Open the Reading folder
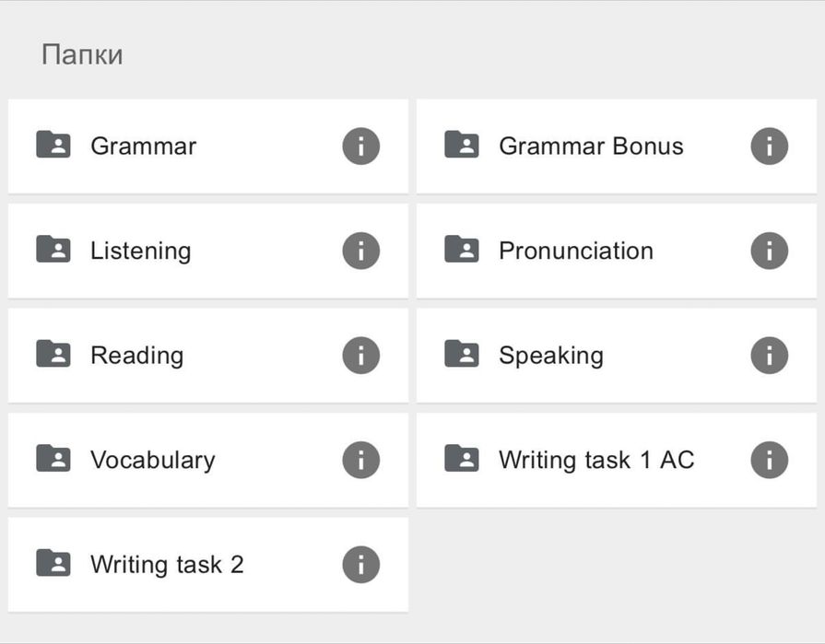The height and width of the screenshot is (644, 825). (x=136, y=357)
